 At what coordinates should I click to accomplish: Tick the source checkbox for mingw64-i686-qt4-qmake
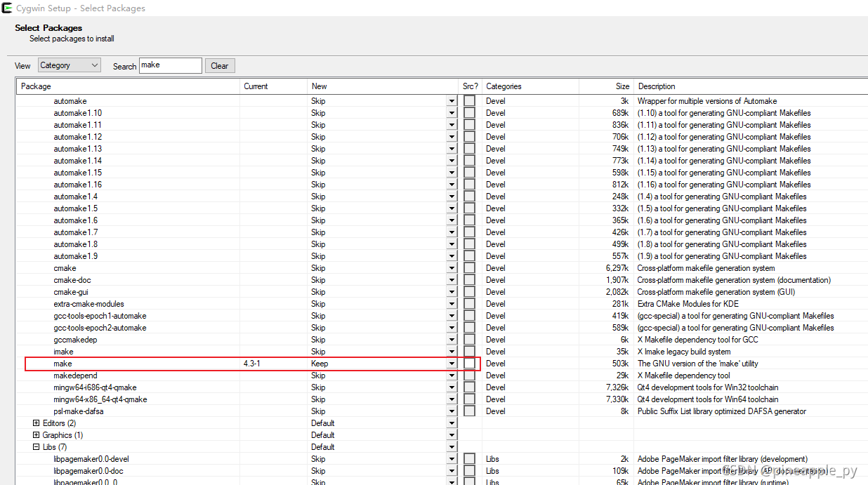pos(469,387)
